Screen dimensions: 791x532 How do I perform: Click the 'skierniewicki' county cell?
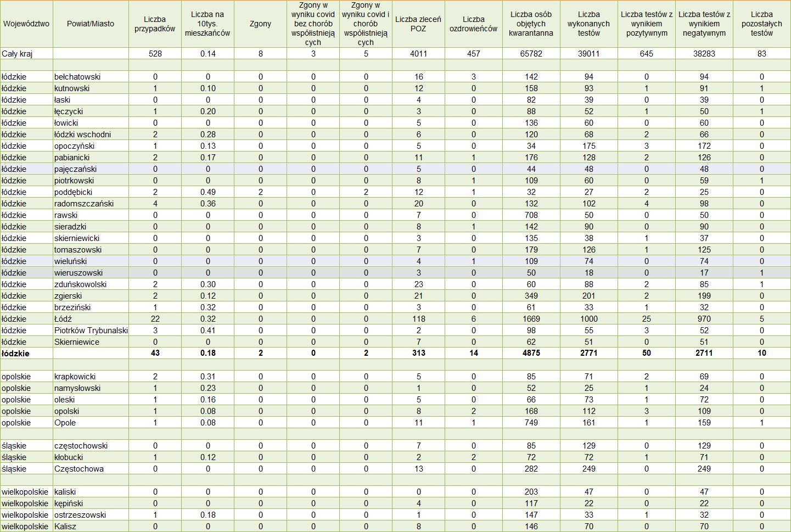91,238
